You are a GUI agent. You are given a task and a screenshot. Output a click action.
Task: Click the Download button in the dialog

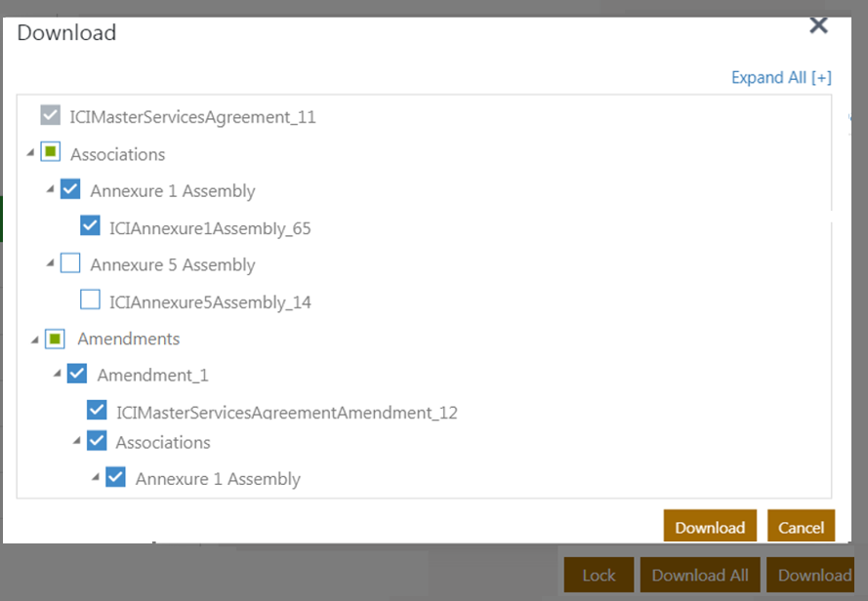pos(710,527)
